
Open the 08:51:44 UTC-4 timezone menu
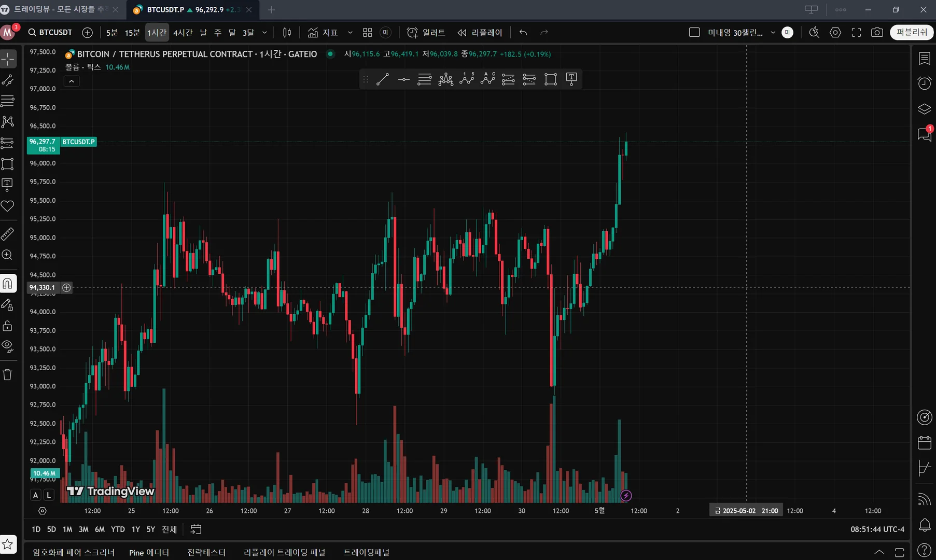(877, 529)
